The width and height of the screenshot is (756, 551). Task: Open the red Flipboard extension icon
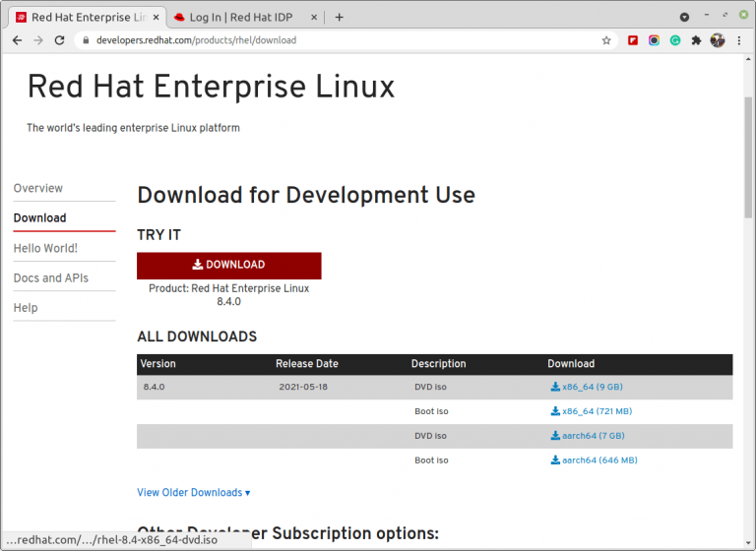[633, 40]
